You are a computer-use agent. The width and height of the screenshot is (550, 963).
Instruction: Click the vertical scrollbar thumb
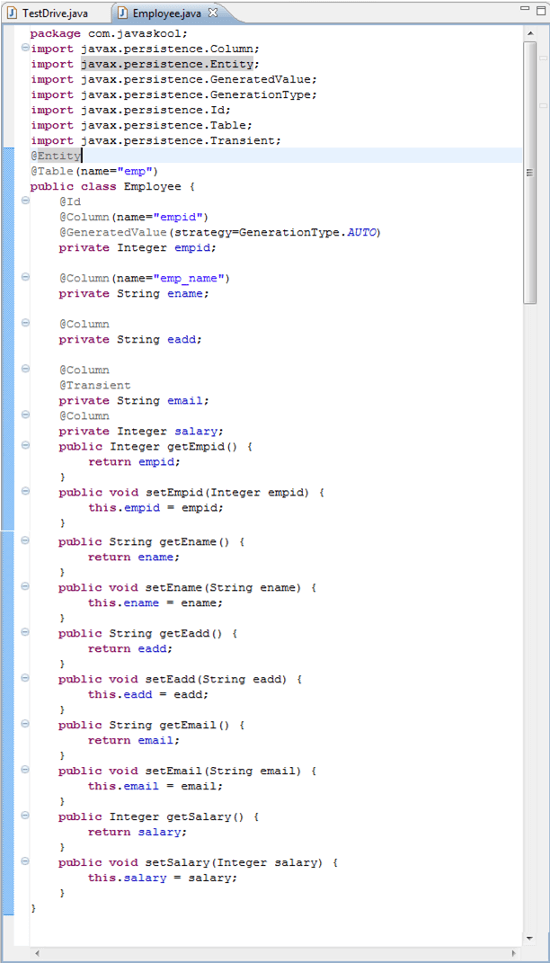click(x=530, y=172)
